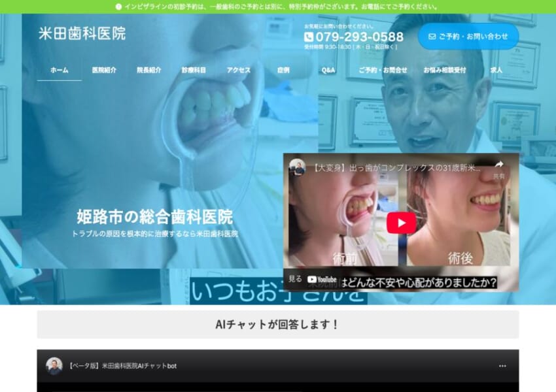Image resolution: width=556 pixels, height=392 pixels.
Task: Play the embedded YouTube video
Action: (x=401, y=222)
